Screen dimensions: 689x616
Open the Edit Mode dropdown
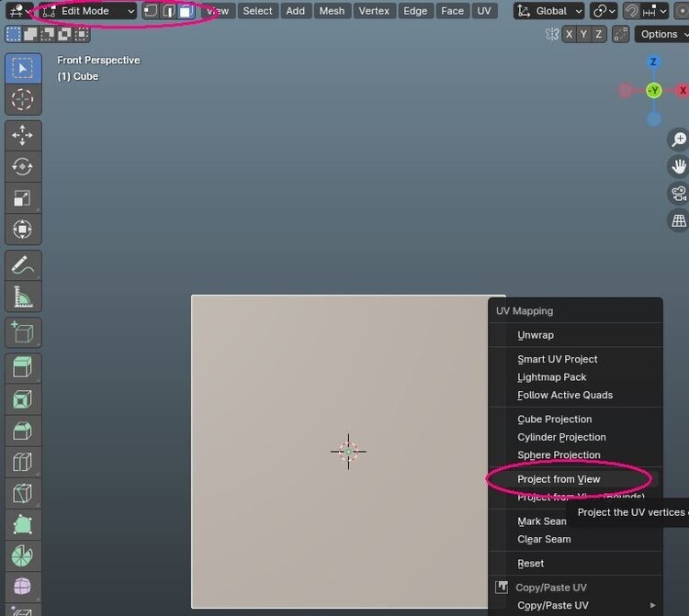[x=88, y=11]
